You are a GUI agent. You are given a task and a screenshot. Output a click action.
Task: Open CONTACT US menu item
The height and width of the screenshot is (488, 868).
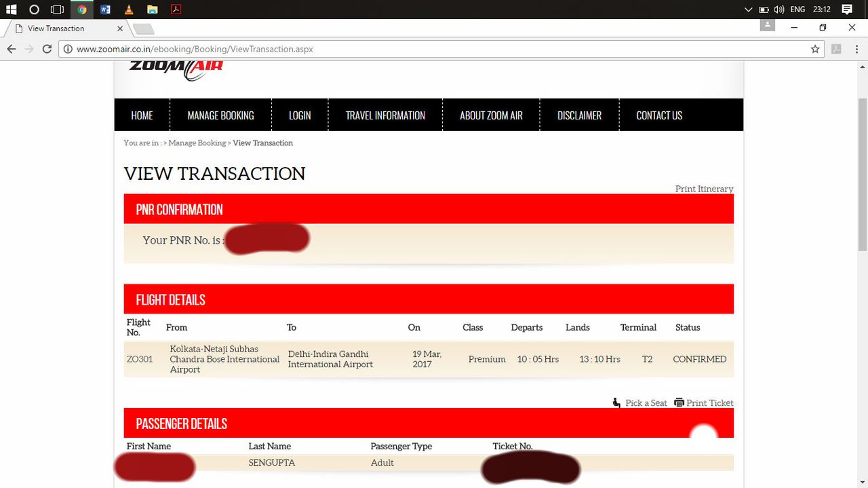pos(659,115)
